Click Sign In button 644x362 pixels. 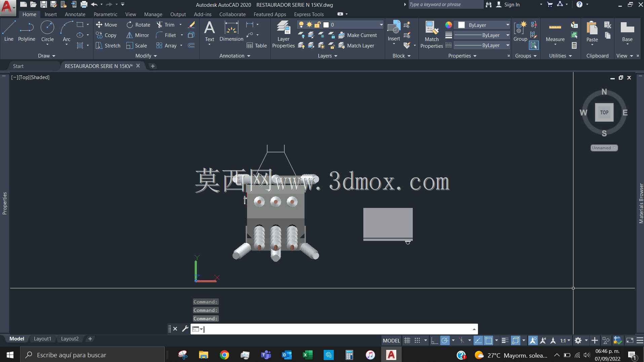tap(508, 4)
